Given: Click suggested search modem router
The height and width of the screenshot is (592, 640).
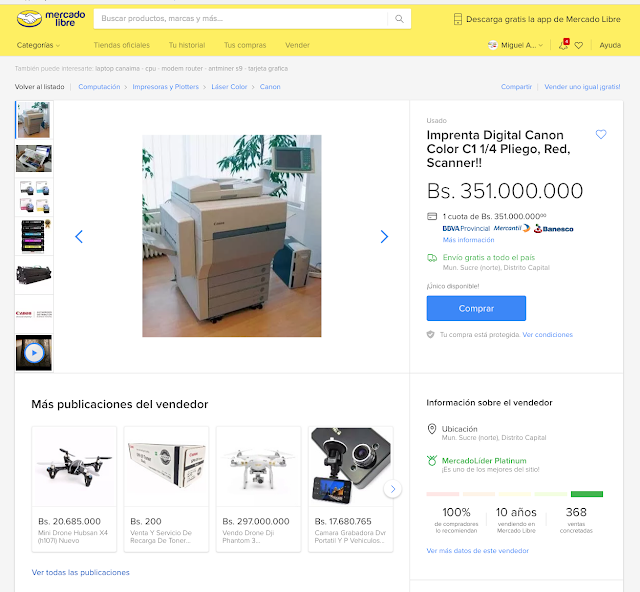Looking at the screenshot, I should click(x=182, y=69).
